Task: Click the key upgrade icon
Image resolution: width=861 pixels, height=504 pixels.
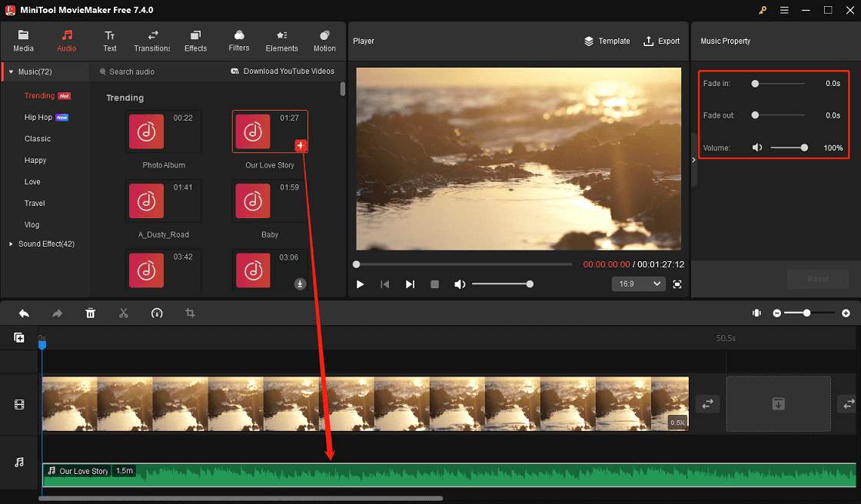Action: (763, 11)
